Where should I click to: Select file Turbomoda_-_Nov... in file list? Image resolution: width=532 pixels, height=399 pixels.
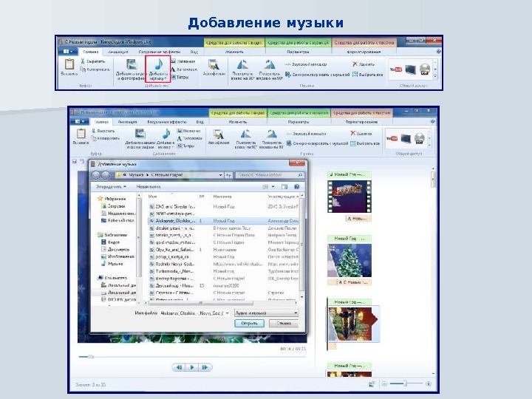224,271
